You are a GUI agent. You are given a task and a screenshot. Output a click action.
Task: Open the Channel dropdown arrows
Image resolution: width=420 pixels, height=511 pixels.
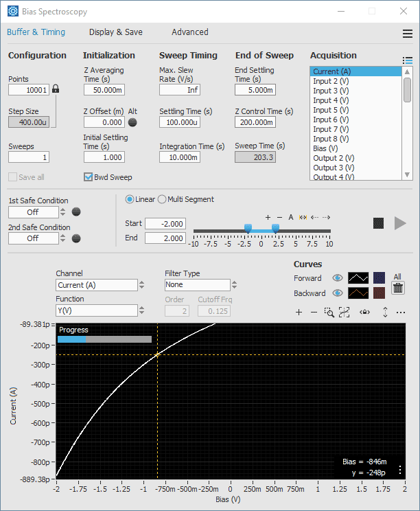click(x=141, y=285)
